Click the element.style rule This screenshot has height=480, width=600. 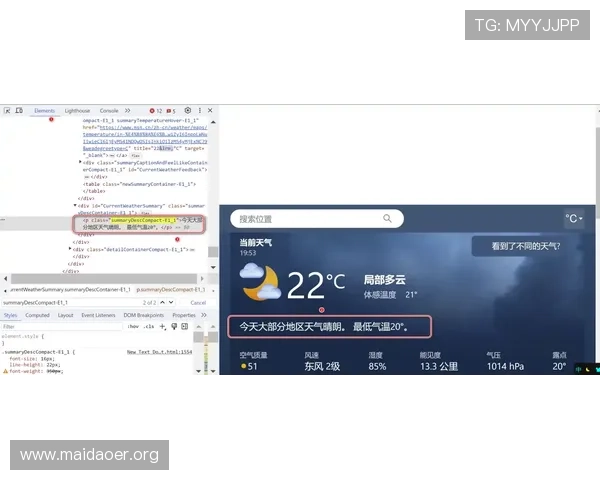(x=23, y=336)
